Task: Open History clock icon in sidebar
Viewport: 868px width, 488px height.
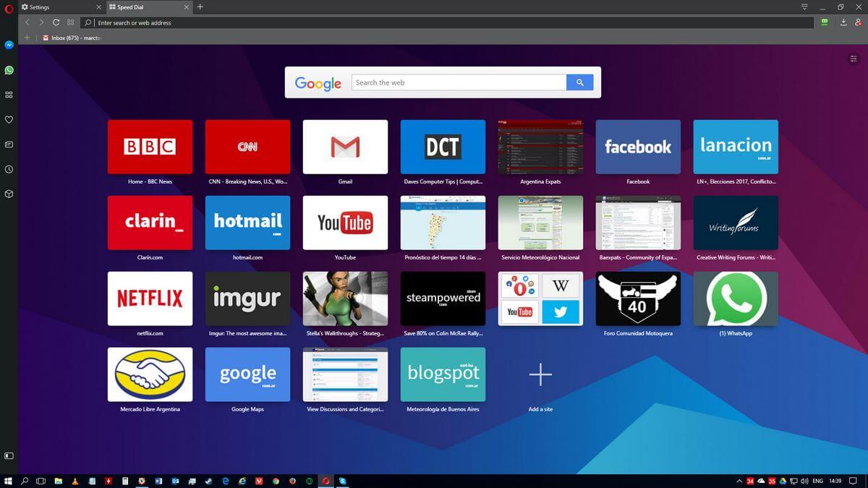Action: 9,169
